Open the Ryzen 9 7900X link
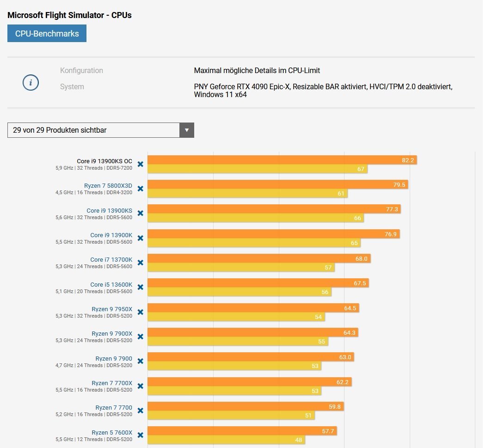Image resolution: width=492 pixels, height=448 pixels. click(112, 333)
